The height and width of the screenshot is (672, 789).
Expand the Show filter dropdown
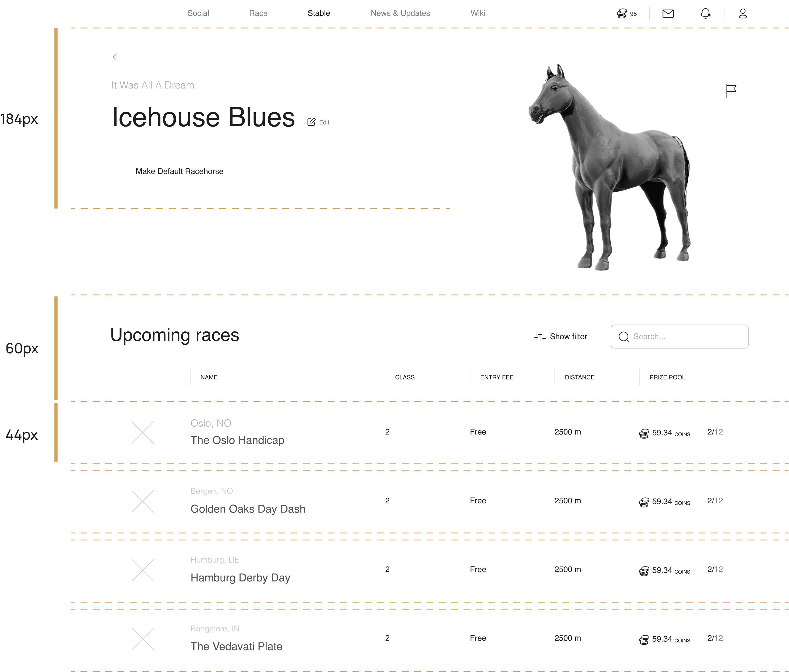560,337
